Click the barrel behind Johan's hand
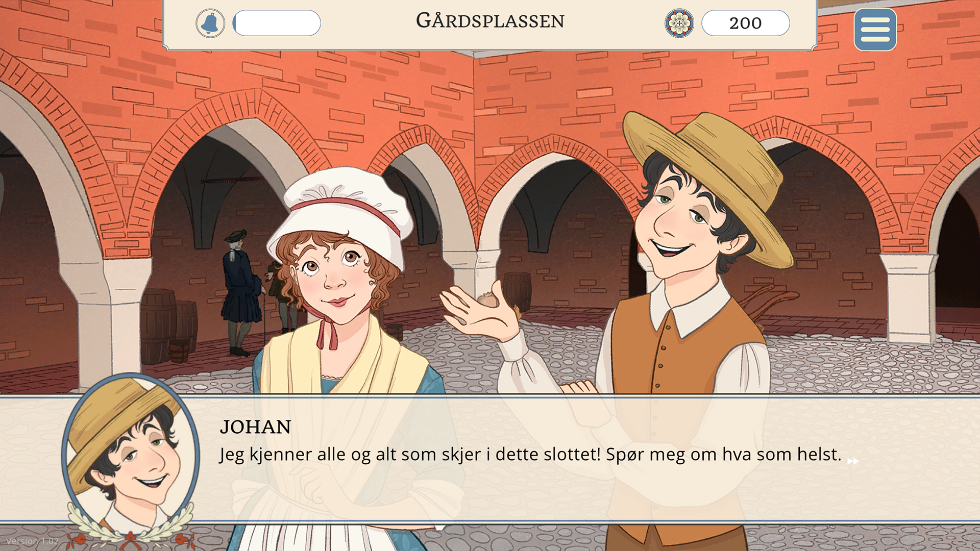This screenshot has height=551, width=980. 517,291
